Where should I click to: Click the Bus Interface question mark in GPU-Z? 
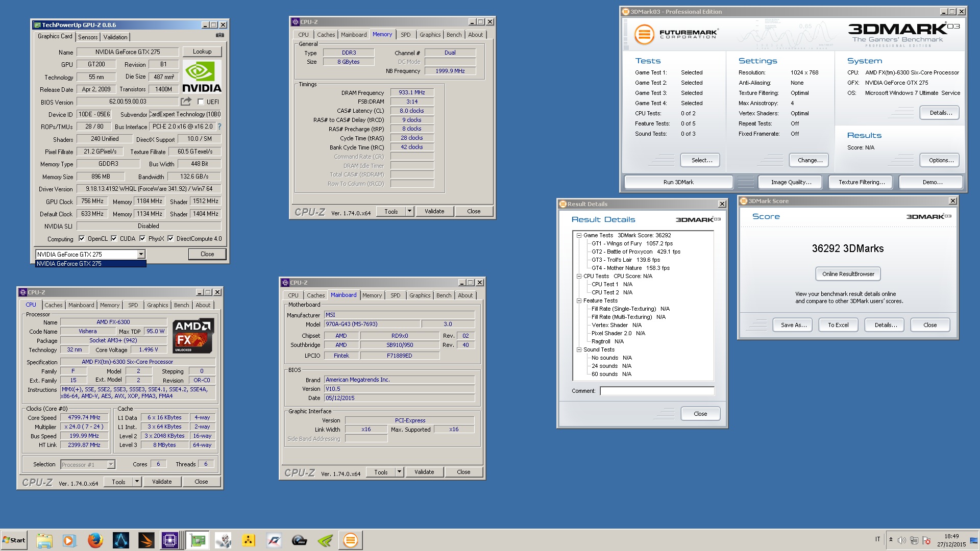click(x=219, y=127)
